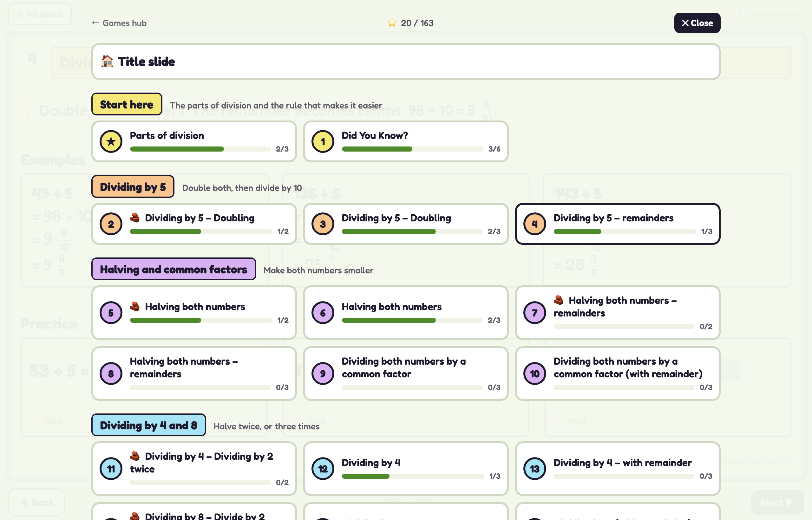Click the blue number 12 badge
The width and height of the screenshot is (812, 520).
tap(323, 469)
